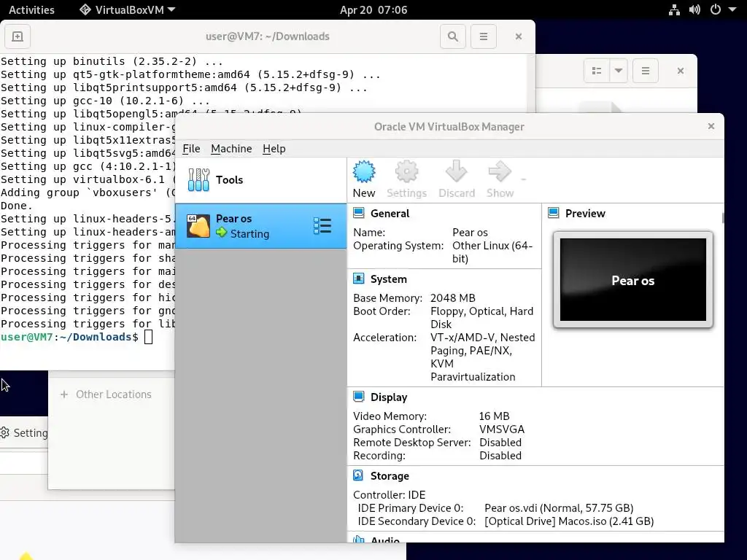Open the terminal hamburger menu
Screen dimensions: 747x560
484,36
